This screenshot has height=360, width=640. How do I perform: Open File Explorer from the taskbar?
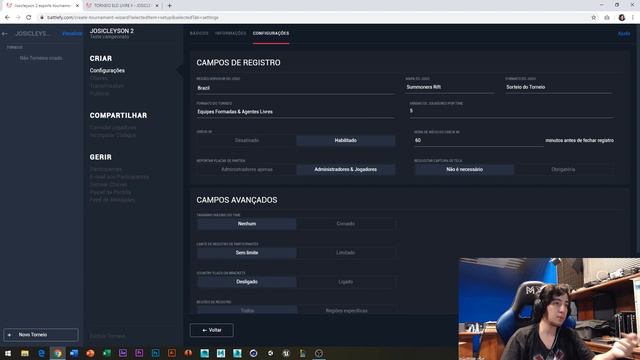point(25,353)
